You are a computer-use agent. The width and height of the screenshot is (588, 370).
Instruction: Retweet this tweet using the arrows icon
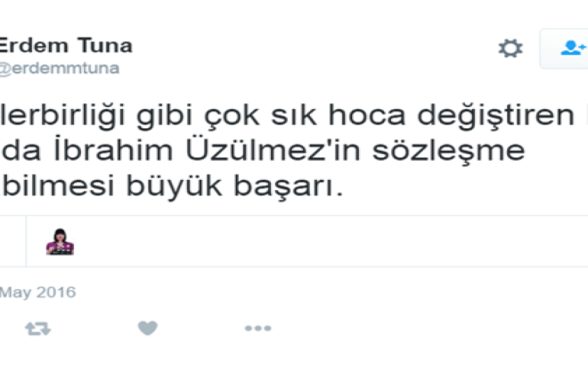38,329
